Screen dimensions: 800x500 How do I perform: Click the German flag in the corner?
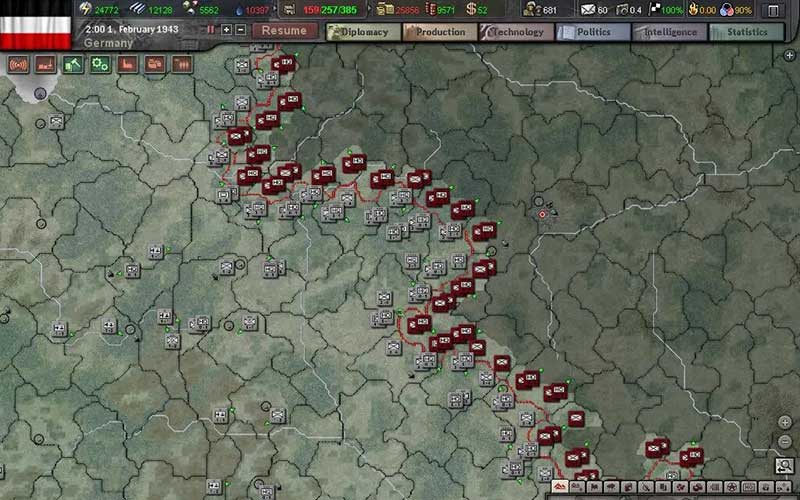click(x=35, y=26)
